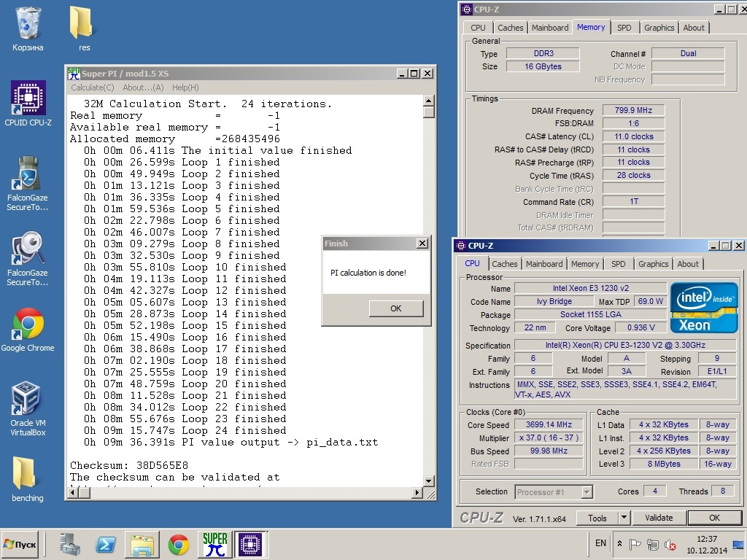
Task: Click the Show desktop button in taskbar corner
Action: [739, 544]
